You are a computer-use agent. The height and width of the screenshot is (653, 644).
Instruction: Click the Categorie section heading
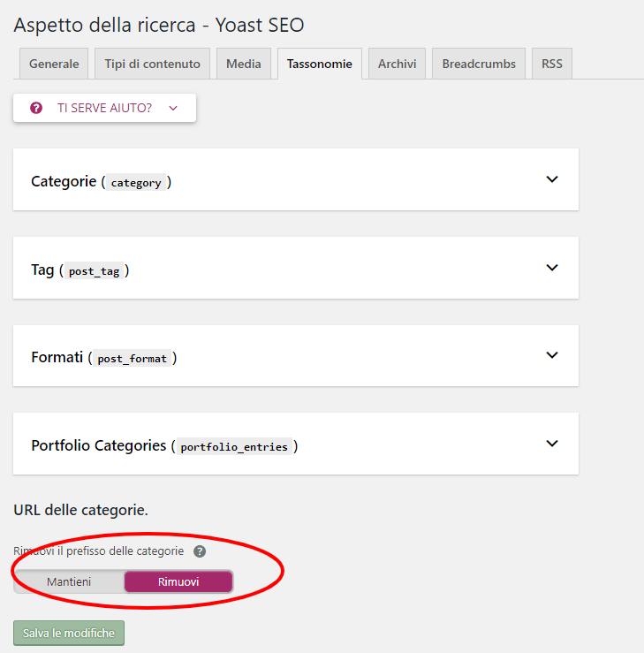tap(64, 181)
